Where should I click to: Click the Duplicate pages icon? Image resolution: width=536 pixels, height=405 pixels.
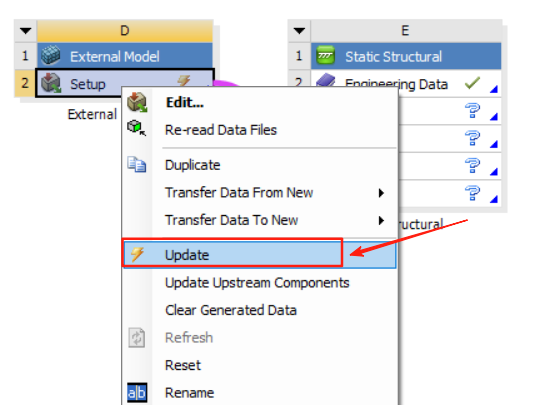(x=136, y=164)
